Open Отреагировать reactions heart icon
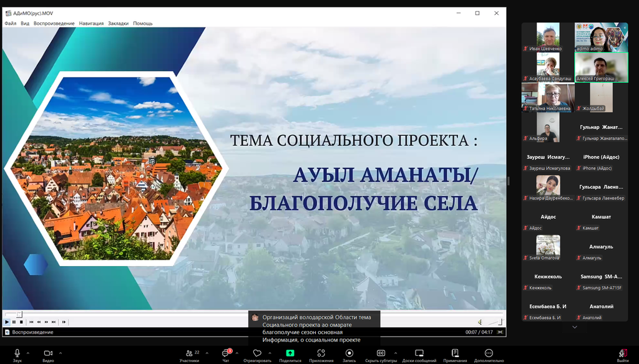The height and width of the screenshot is (364, 639). pos(257,353)
